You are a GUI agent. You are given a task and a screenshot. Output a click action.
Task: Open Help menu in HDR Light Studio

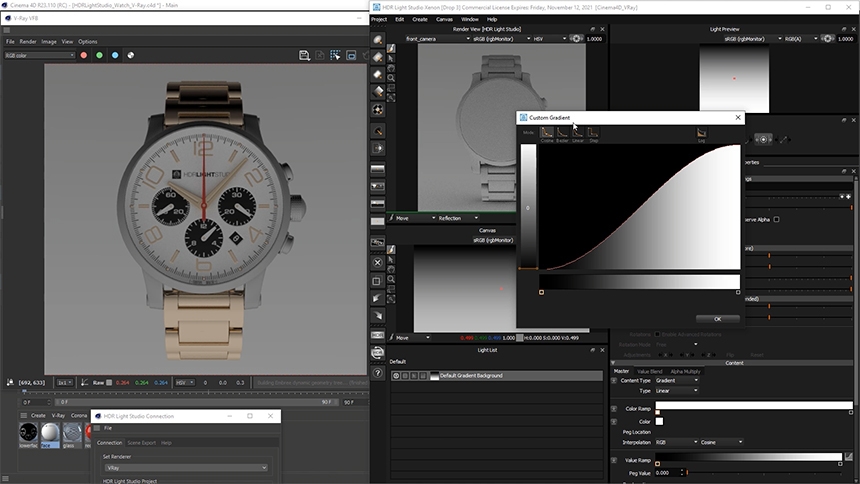point(492,19)
